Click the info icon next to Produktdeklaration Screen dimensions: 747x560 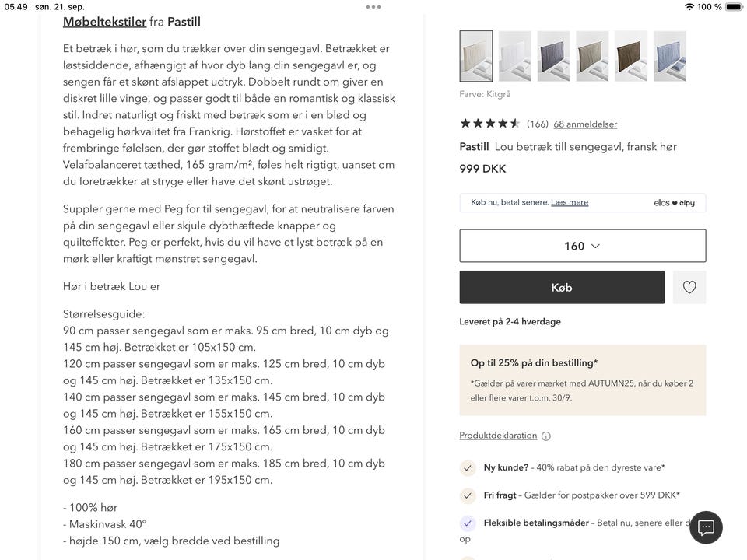546,436
